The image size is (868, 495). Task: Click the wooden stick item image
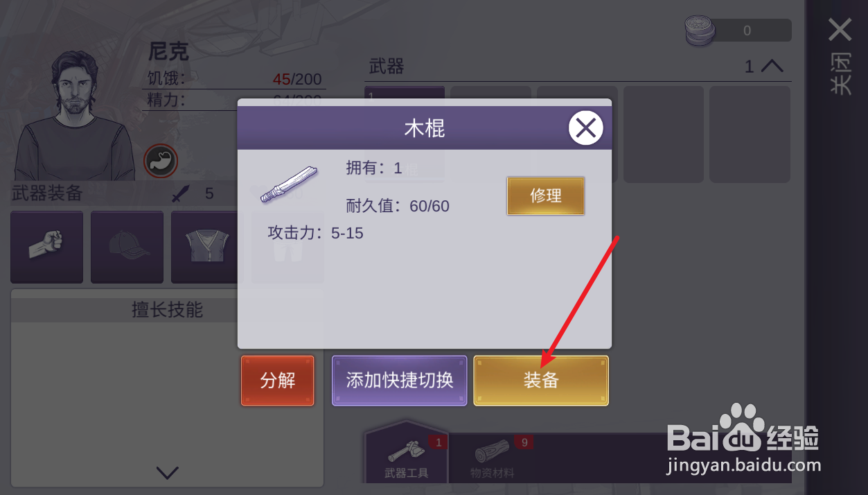pos(289,184)
